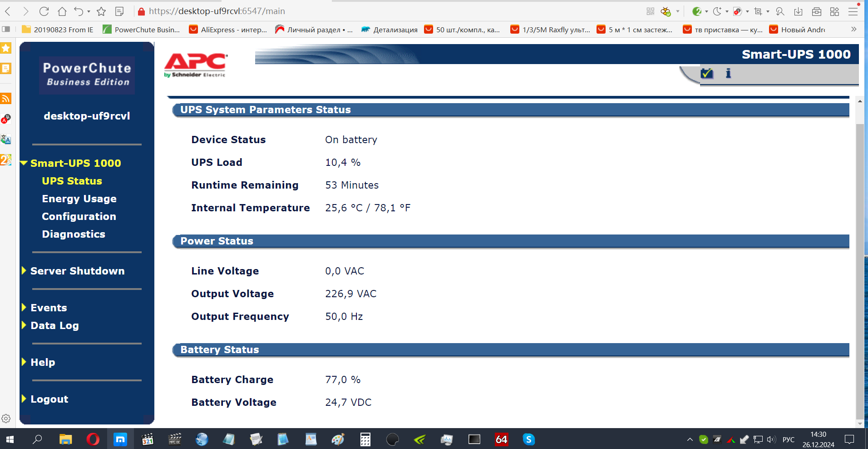
Task: Click the '10,4 %' UPS load value
Action: click(x=343, y=162)
